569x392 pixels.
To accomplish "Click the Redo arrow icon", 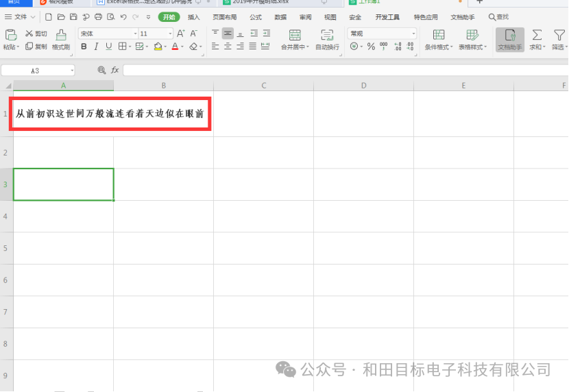I will (136, 16).
